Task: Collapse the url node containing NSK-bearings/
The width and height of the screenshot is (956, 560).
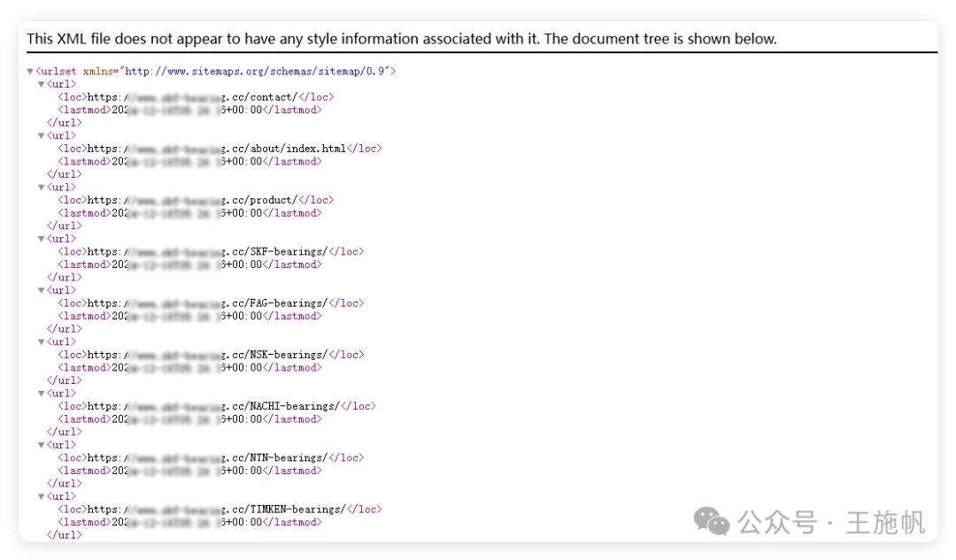Action: pos(42,341)
